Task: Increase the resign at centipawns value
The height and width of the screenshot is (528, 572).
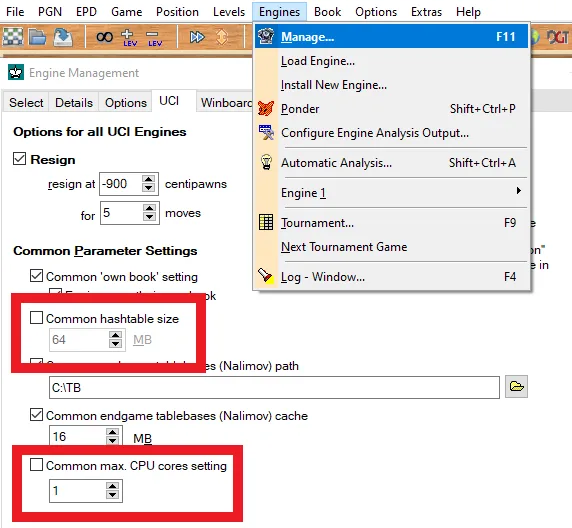Action: point(148,179)
